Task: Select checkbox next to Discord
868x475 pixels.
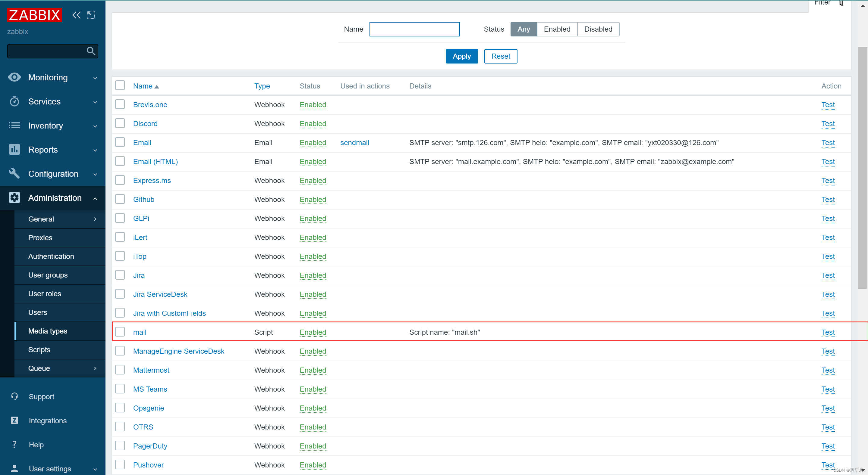Action: click(x=120, y=123)
